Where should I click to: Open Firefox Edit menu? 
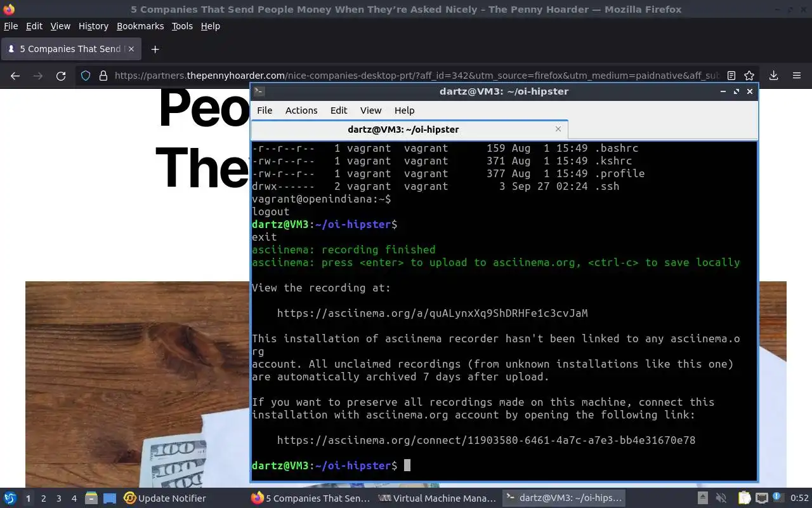(34, 26)
